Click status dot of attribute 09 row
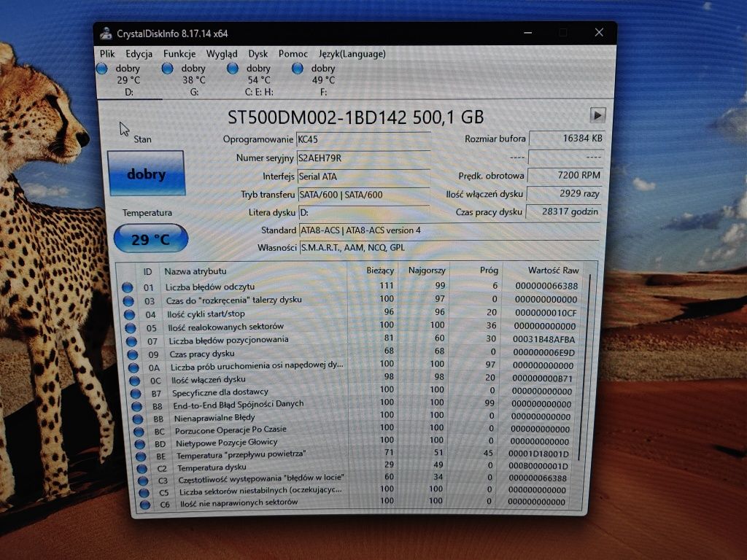Screen dimensions: 747x560 [133, 355]
